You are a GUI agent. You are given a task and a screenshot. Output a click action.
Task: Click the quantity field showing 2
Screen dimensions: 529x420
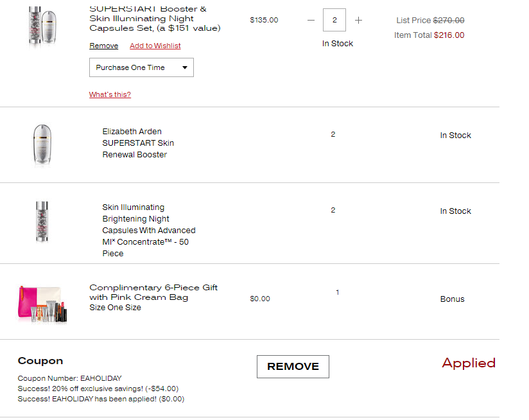pyautogui.click(x=334, y=20)
